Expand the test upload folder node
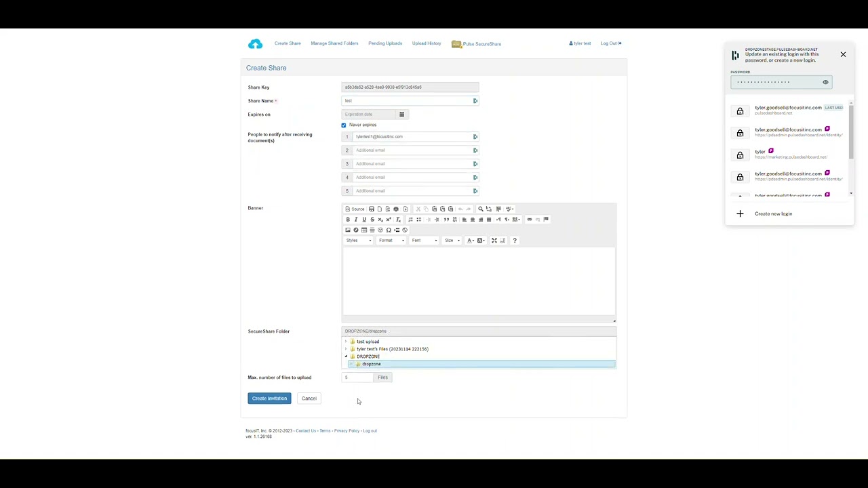Image resolution: width=868 pixels, height=488 pixels. click(346, 342)
